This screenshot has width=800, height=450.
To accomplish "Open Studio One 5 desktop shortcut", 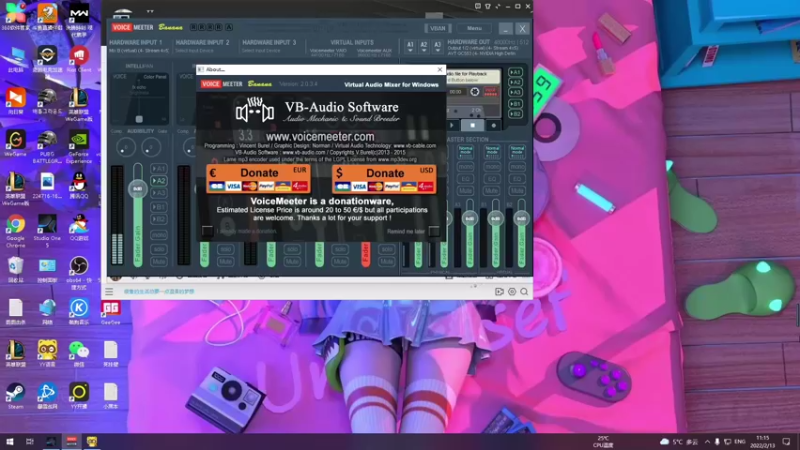I will (47, 231).
